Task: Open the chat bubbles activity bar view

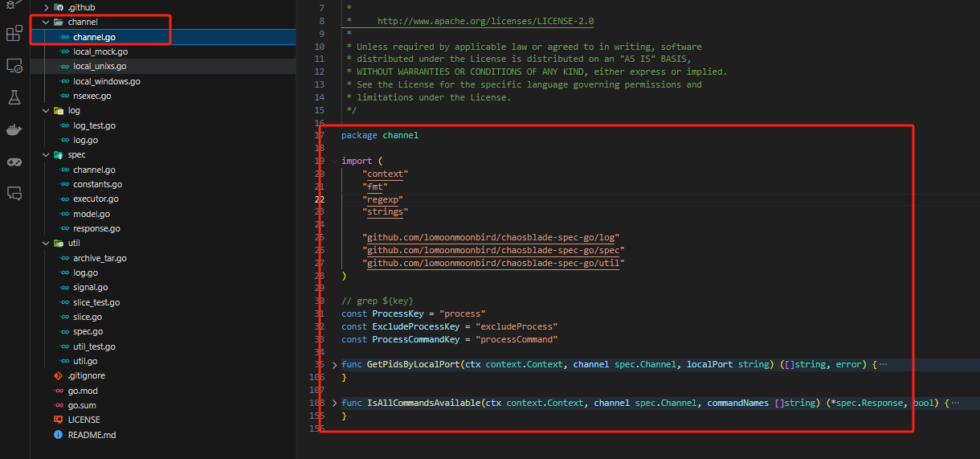Action: (x=14, y=193)
